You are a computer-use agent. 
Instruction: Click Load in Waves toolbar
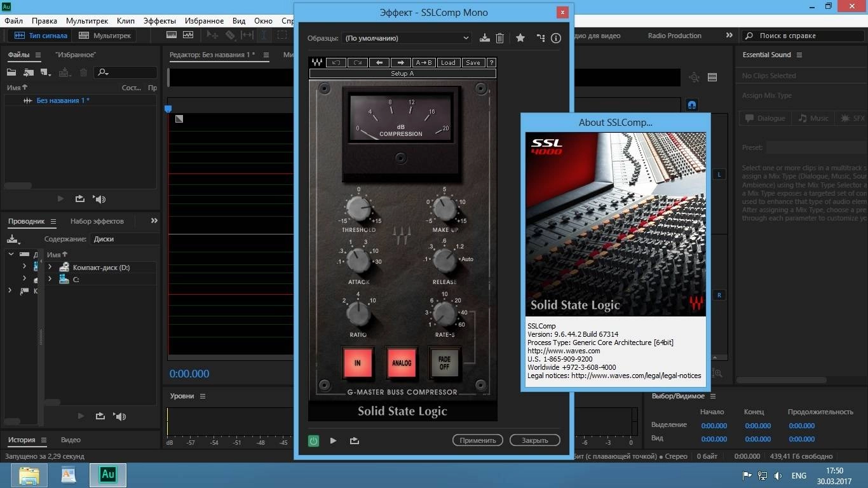(x=448, y=62)
